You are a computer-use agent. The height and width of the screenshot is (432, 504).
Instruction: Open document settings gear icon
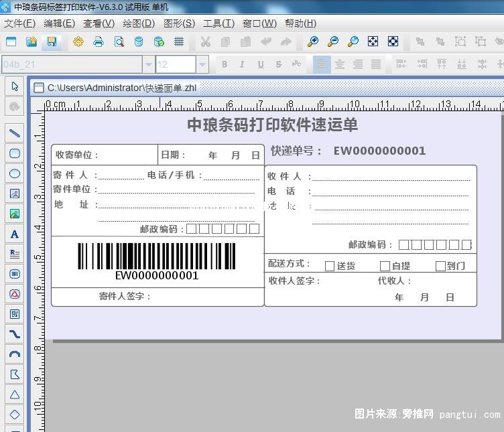click(78, 42)
